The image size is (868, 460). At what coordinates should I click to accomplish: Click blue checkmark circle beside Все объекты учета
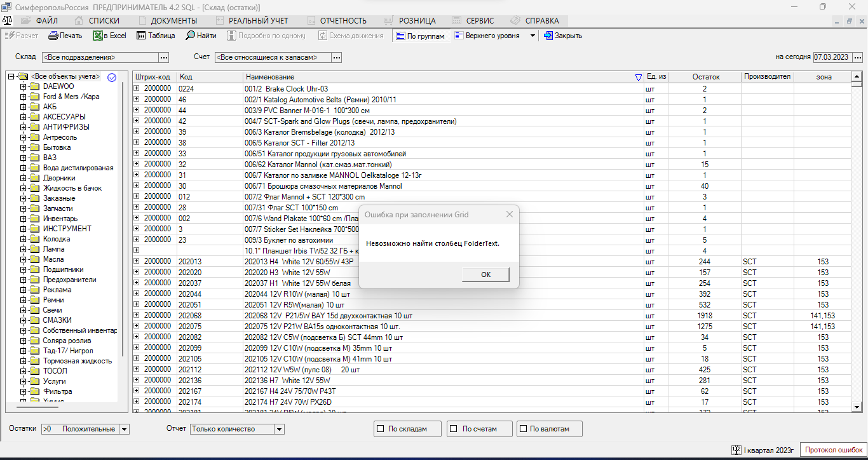[x=112, y=78]
